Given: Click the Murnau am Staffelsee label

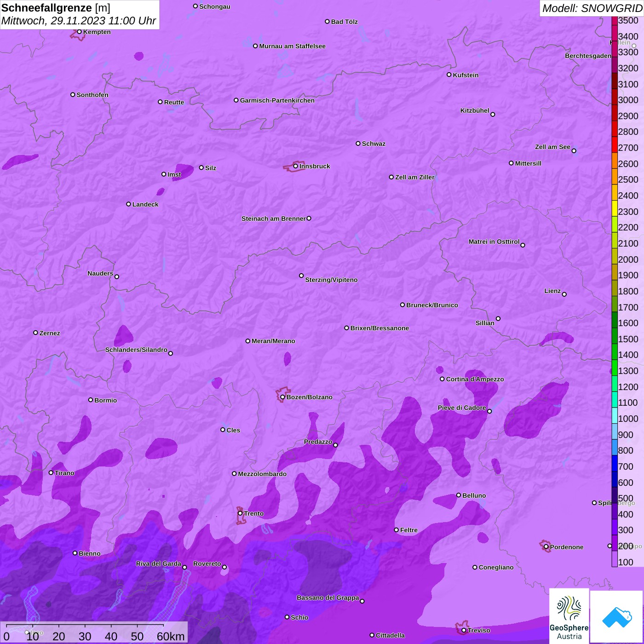Looking at the screenshot, I should click(292, 46).
